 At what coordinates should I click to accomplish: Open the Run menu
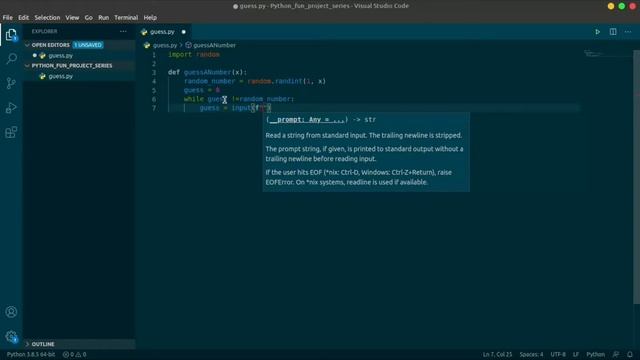[104, 18]
